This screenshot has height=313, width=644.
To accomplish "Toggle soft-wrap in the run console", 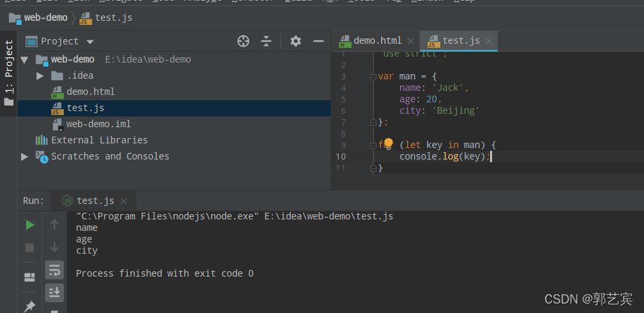I will 54,270.
